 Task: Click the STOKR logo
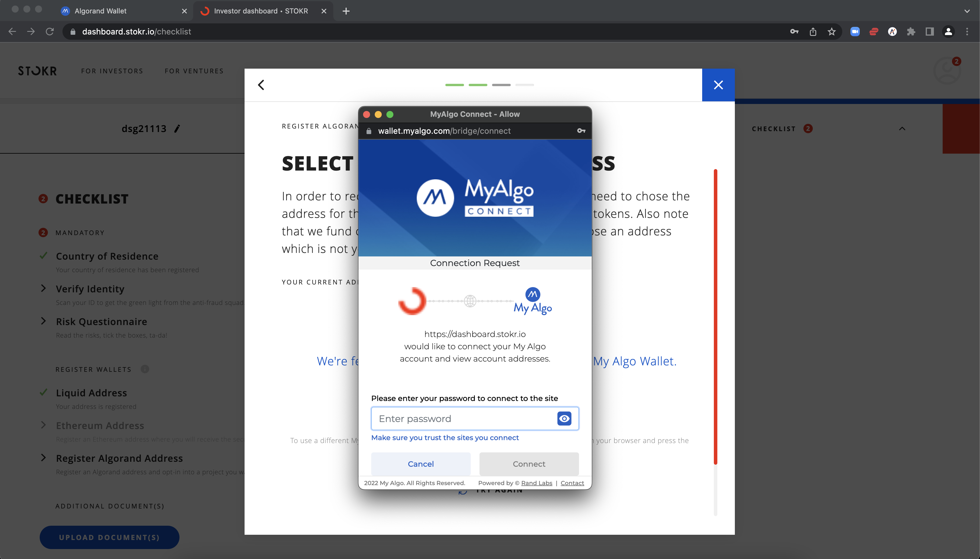[37, 71]
